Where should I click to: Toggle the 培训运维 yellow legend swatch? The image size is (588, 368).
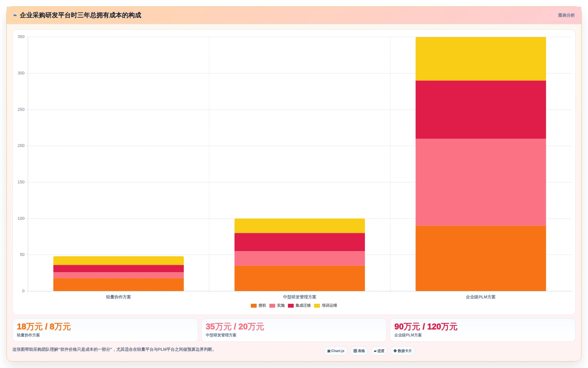pyautogui.click(x=317, y=306)
